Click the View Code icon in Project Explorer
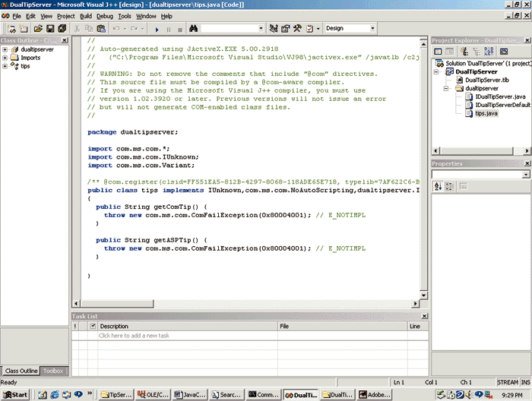532x401 pixels. click(x=438, y=51)
